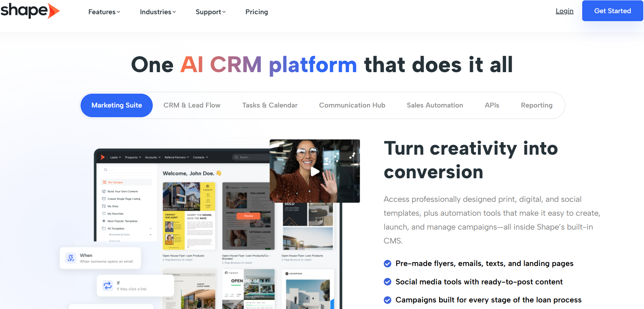The height and width of the screenshot is (309, 644).
Task: Click text 'When someone opens an email'
Action: [107, 261]
